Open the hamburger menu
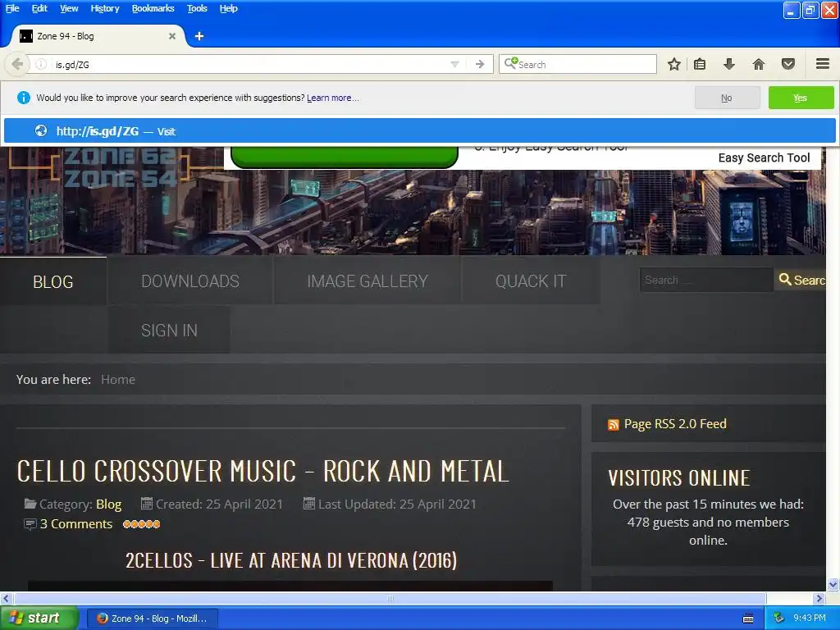The width and height of the screenshot is (840, 630). click(823, 64)
